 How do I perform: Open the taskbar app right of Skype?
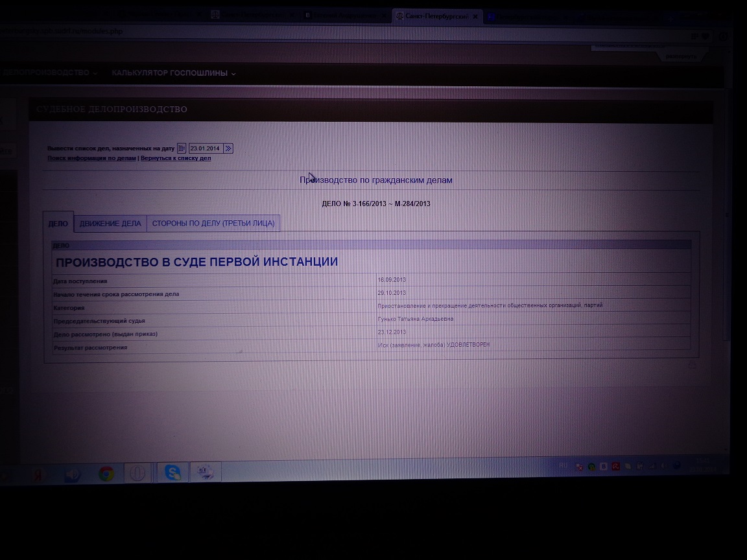point(207,473)
